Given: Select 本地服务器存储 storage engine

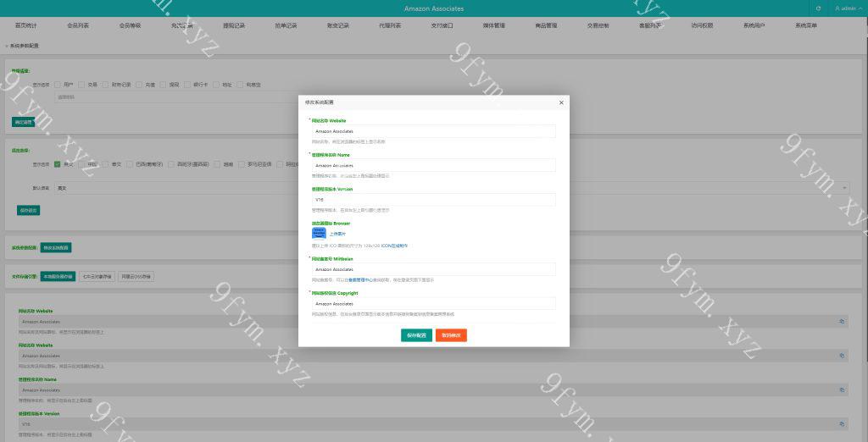Looking at the screenshot, I should (x=58, y=277).
